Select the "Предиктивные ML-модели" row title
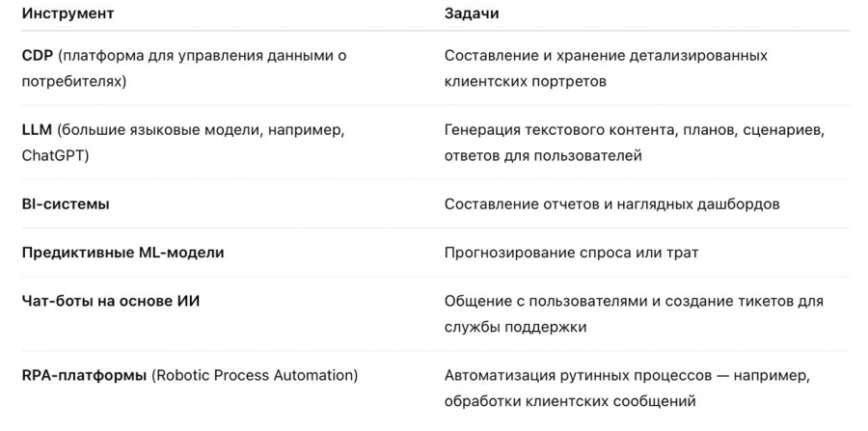The image size is (868, 431). click(122, 253)
